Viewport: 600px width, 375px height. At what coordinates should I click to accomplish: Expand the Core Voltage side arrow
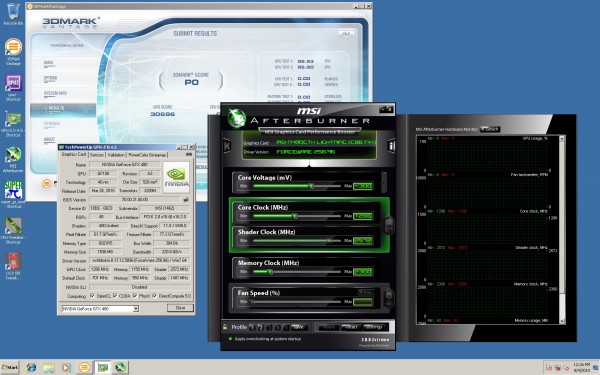point(384,182)
